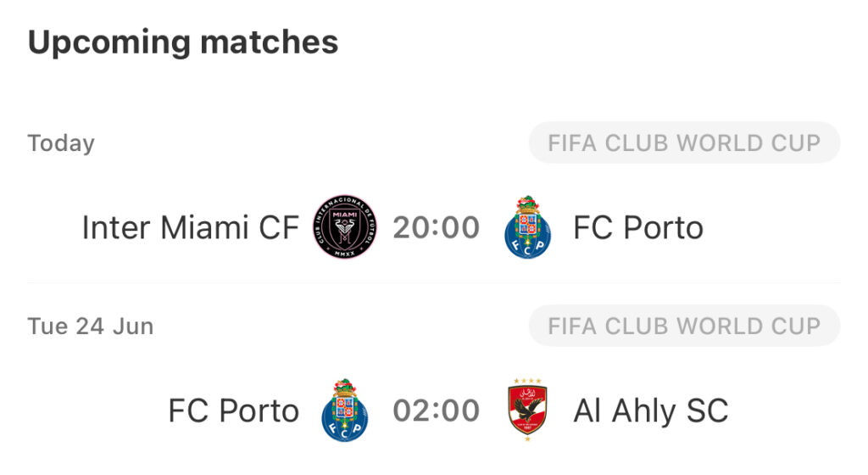
Task: Click dragon atop today's FC Porto crest
Action: point(527,204)
